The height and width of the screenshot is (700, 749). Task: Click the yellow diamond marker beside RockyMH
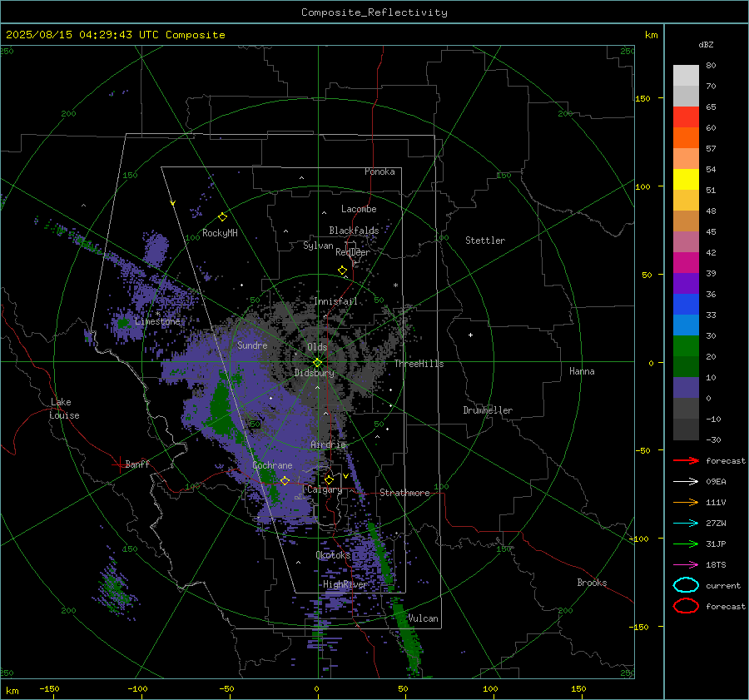tap(222, 217)
